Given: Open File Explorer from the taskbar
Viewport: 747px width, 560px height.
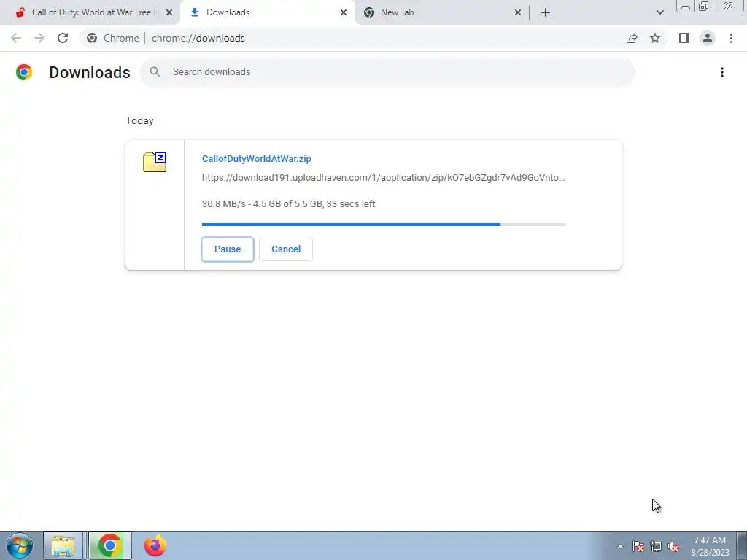Looking at the screenshot, I should [x=63, y=545].
